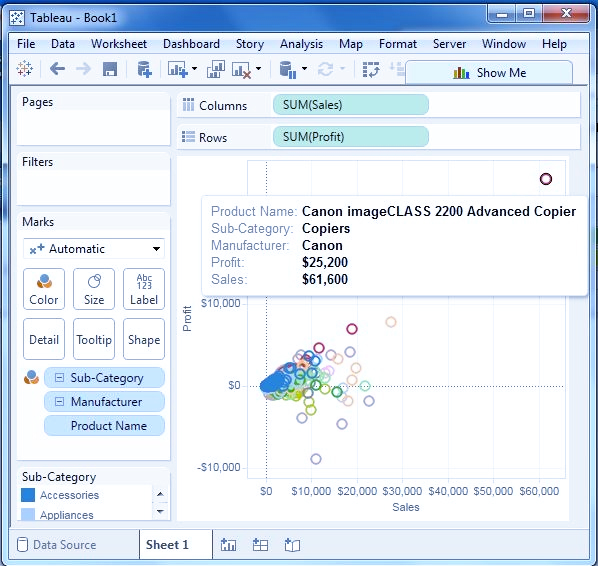Click the Pause Auto Updates icon

tap(288, 70)
